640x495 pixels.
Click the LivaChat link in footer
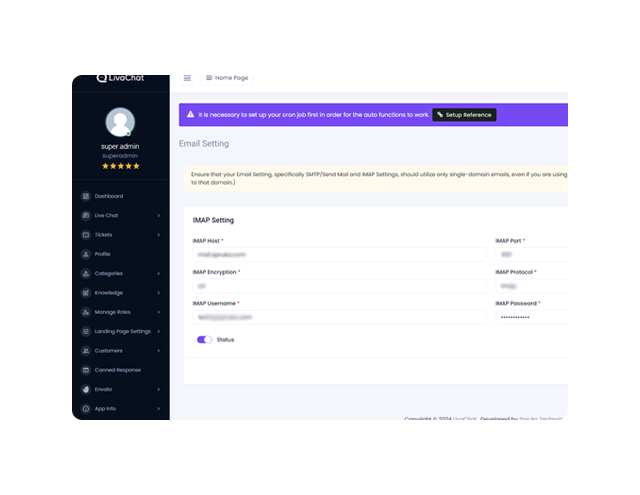464,418
